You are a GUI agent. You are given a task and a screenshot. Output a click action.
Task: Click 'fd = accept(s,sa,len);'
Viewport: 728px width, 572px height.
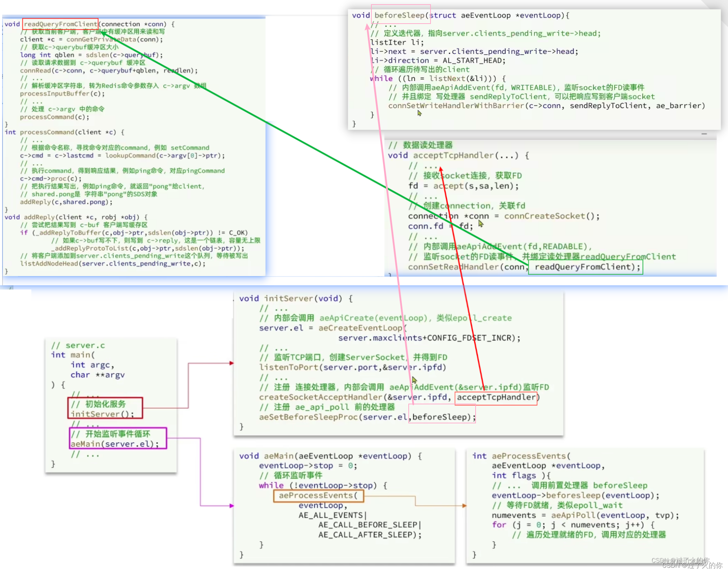click(464, 186)
